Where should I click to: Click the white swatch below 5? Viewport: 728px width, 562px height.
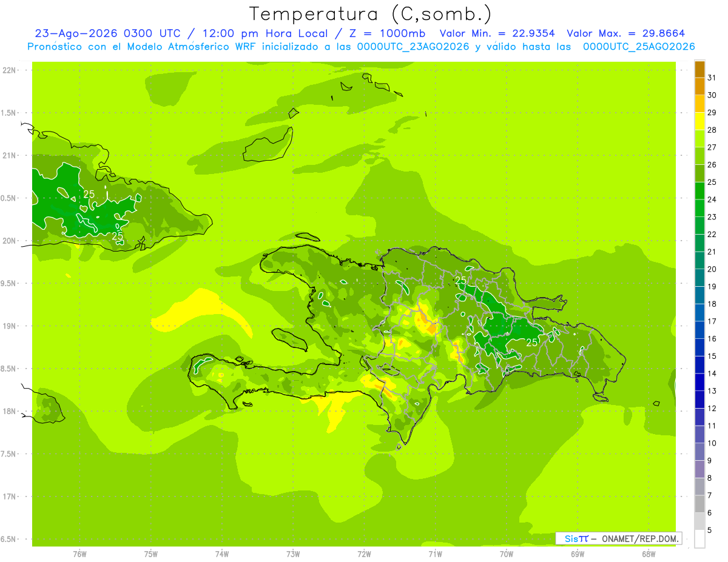tap(699, 539)
